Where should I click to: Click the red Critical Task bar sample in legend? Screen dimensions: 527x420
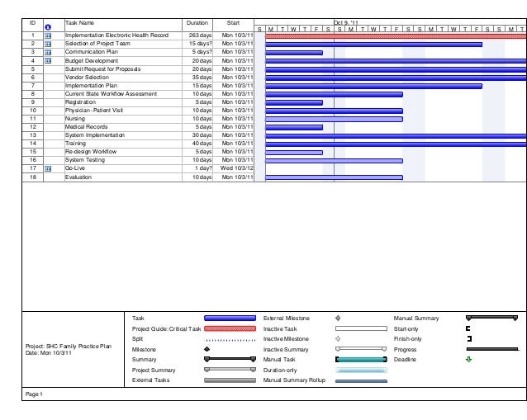[230, 328]
